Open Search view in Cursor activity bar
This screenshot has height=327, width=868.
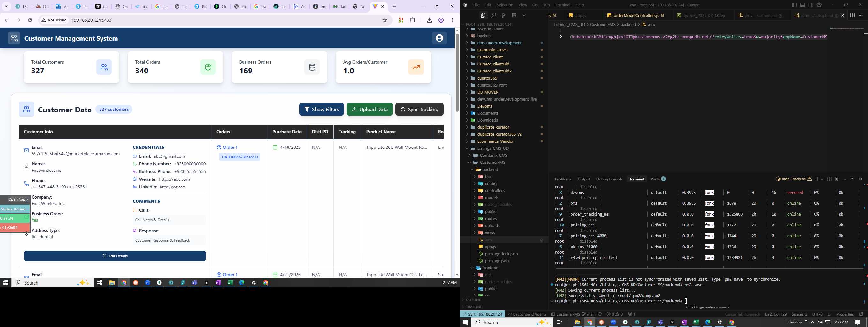pyautogui.click(x=493, y=15)
